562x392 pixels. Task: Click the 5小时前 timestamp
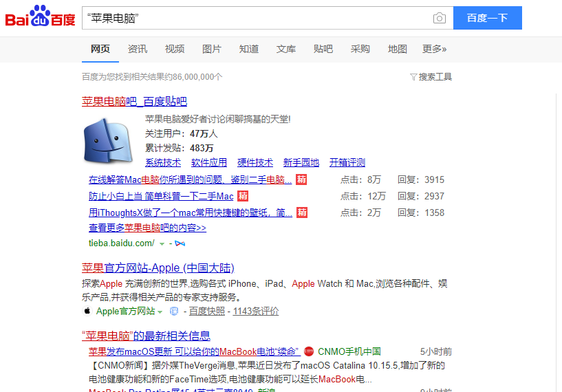pyautogui.click(x=436, y=351)
